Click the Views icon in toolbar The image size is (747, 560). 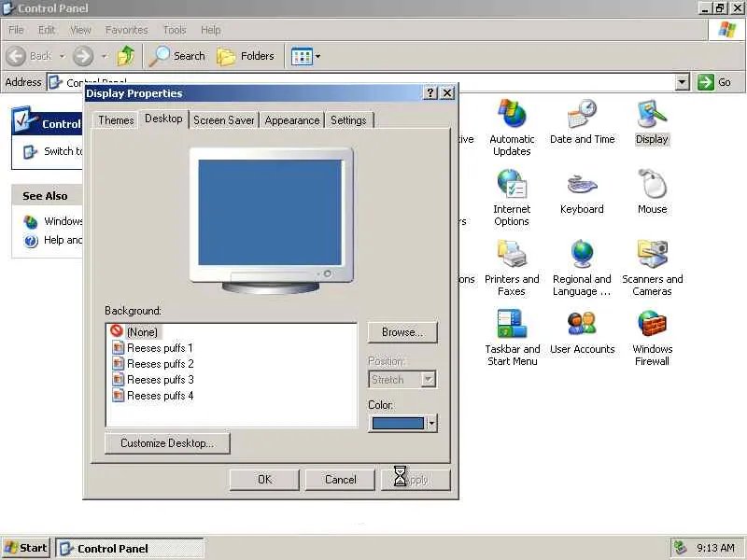pos(302,56)
